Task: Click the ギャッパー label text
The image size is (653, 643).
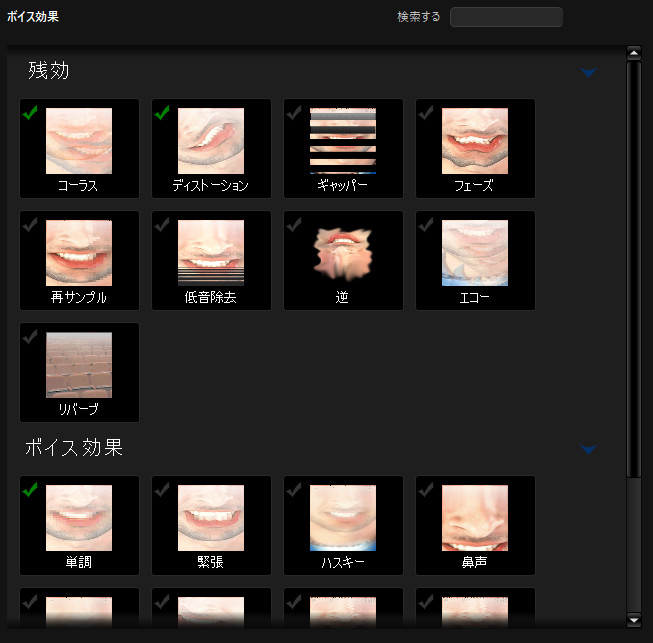Action: point(342,185)
